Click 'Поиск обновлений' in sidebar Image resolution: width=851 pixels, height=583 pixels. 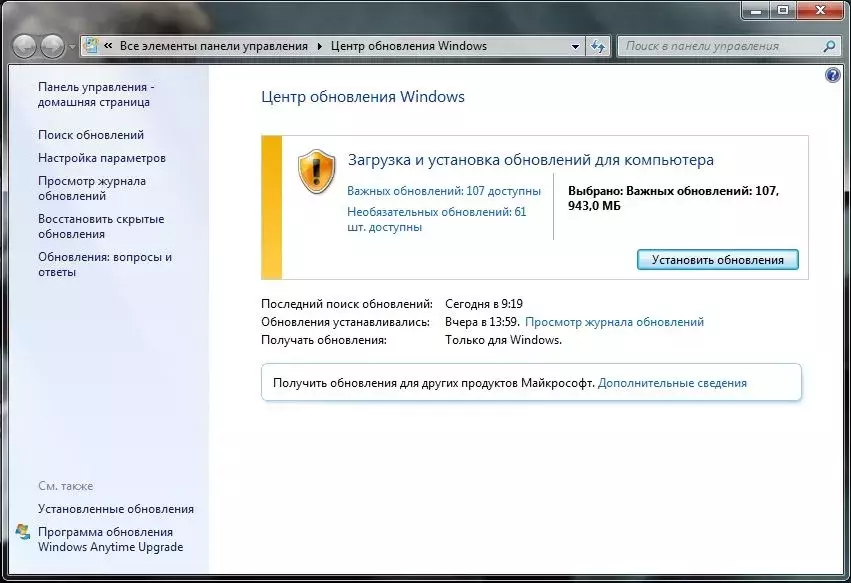(91, 135)
